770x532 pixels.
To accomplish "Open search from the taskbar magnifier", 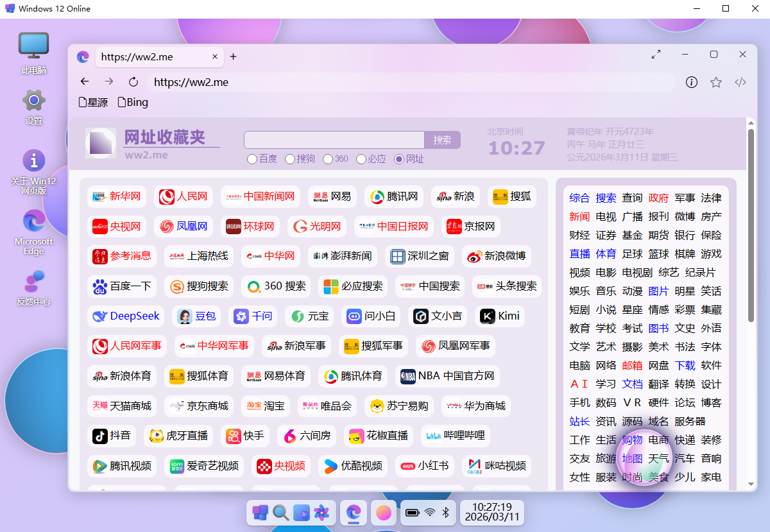I will [x=280, y=513].
